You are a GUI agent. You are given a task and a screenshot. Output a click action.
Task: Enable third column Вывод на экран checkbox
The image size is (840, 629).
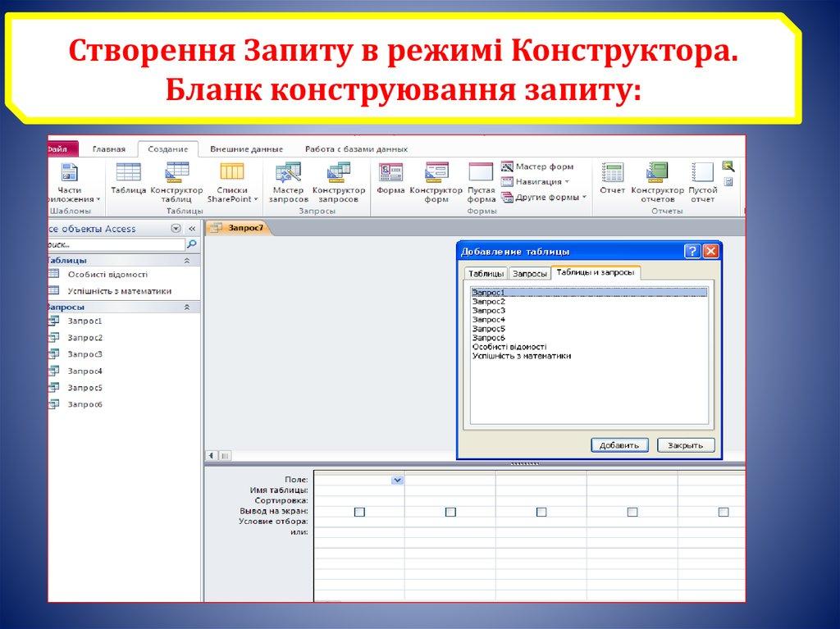point(541,512)
